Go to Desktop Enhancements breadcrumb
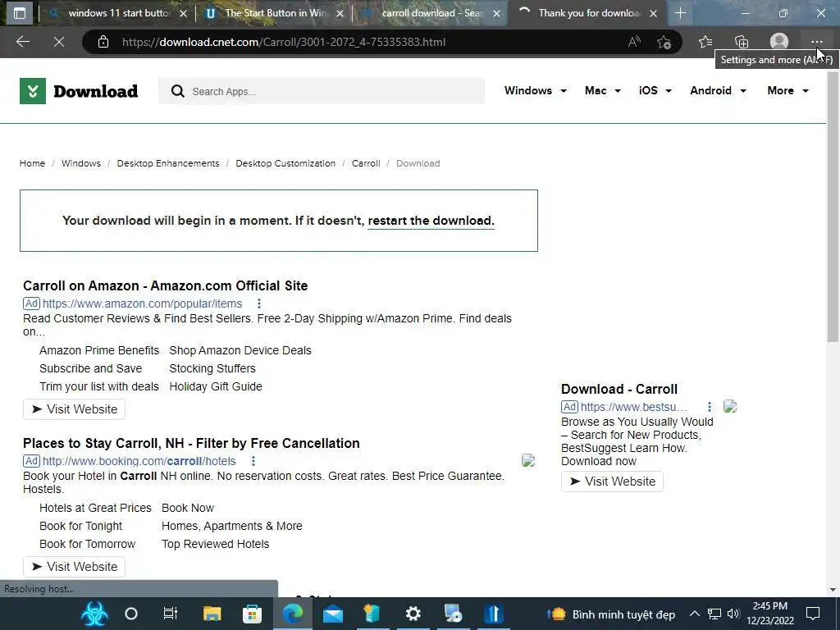Viewport: 840px width, 630px height. point(168,163)
